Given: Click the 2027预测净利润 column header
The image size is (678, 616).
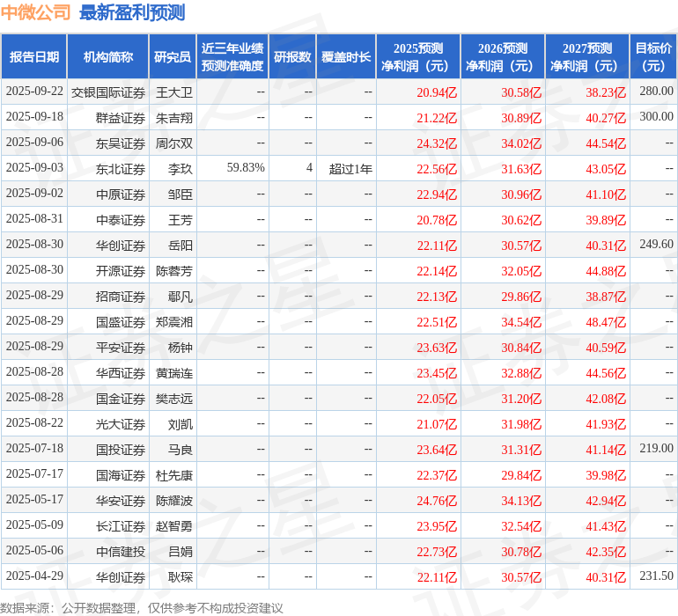Looking at the screenshot, I should 587,56.
